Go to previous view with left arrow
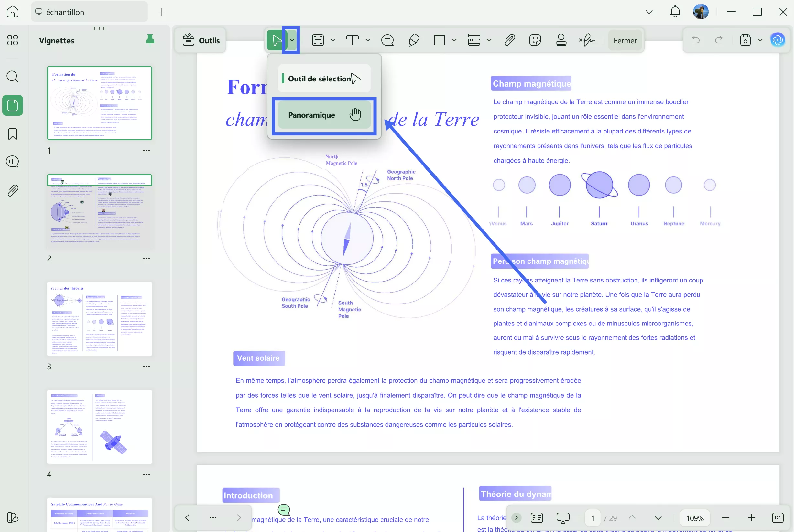794x532 pixels. (x=187, y=517)
